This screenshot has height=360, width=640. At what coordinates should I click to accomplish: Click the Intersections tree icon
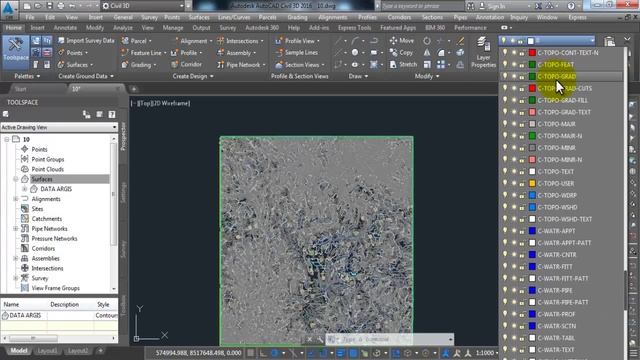(24, 268)
